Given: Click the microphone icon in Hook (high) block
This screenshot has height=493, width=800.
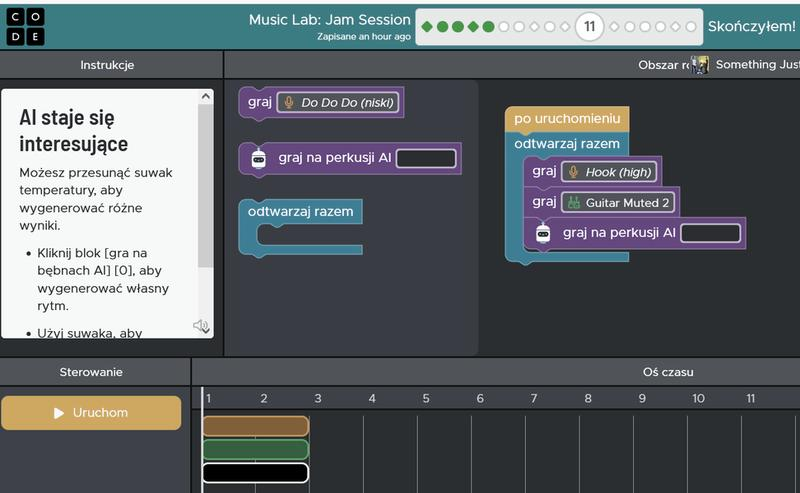Looking at the screenshot, I should pyautogui.click(x=573, y=172).
